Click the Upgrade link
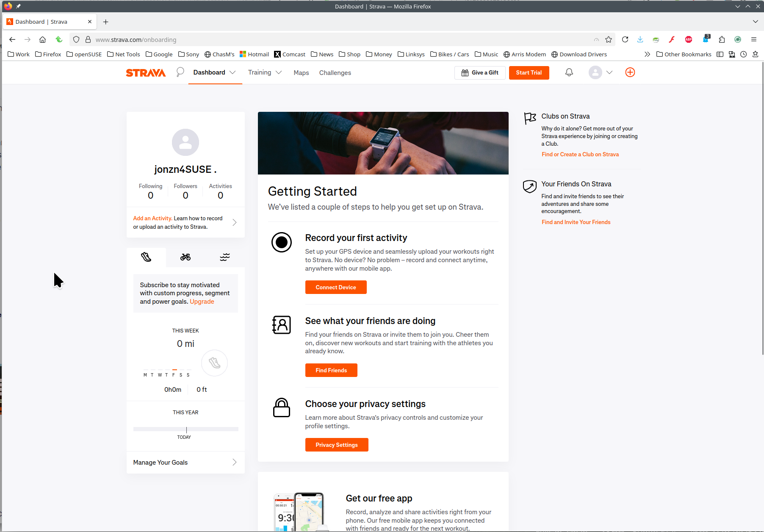Image resolution: width=764 pixels, height=532 pixels. tap(202, 302)
